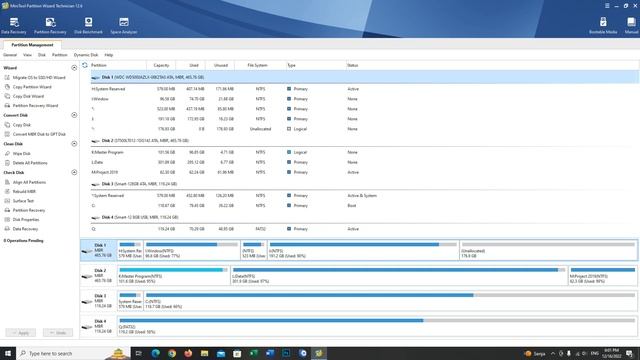640x360 pixels.
Task: Switch to the Partition Management tab
Action: 32,45
